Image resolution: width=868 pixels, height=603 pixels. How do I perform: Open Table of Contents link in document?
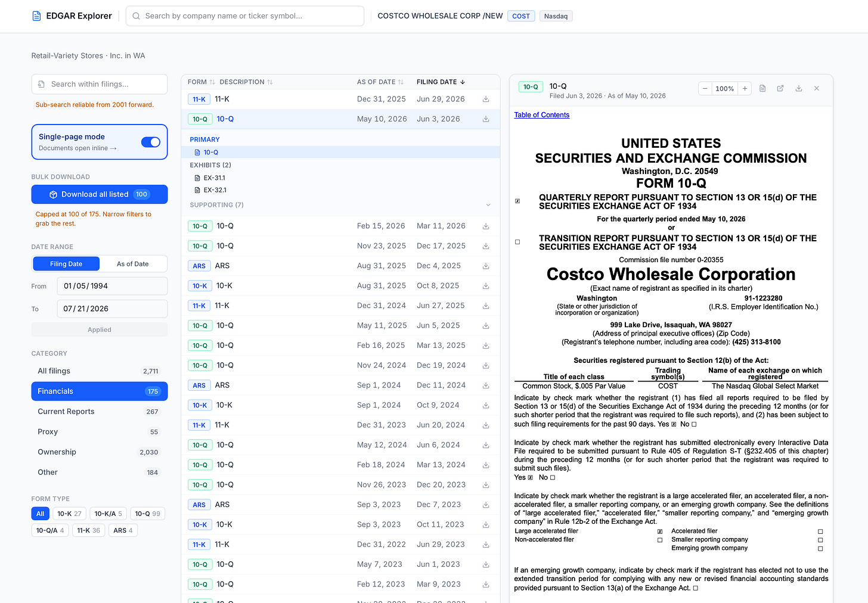pos(541,115)
